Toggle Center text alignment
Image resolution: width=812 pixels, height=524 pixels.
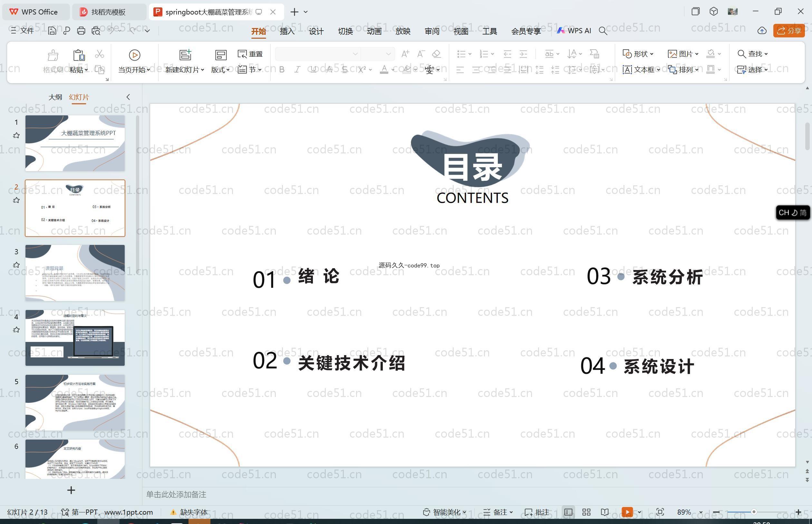tap(476, 70)
